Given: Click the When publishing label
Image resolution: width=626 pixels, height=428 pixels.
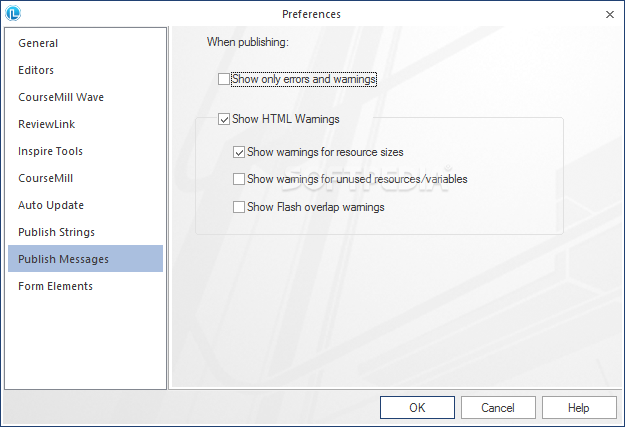Looking at the screenshot, I should pos(248,42).
